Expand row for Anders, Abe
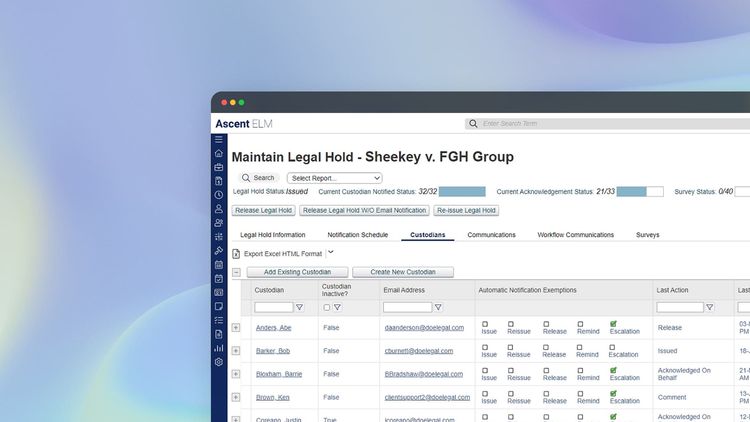 (x=236, y=328)
